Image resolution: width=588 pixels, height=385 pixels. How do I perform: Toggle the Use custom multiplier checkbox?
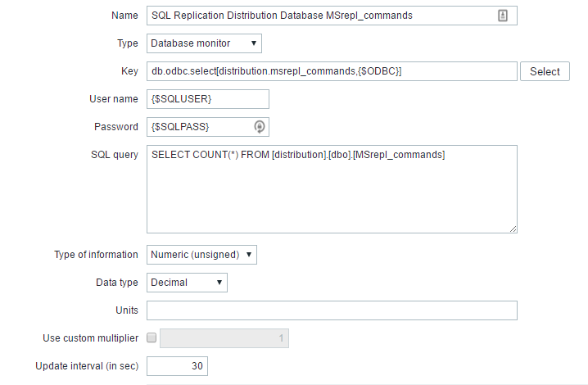(x=151, y=337)
